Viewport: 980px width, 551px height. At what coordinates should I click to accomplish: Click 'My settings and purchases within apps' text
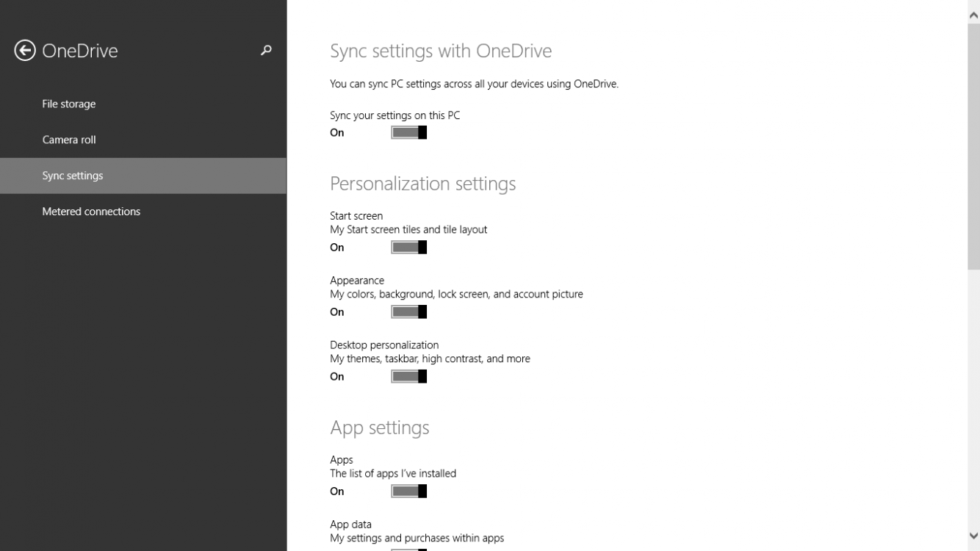coord(417,538)
